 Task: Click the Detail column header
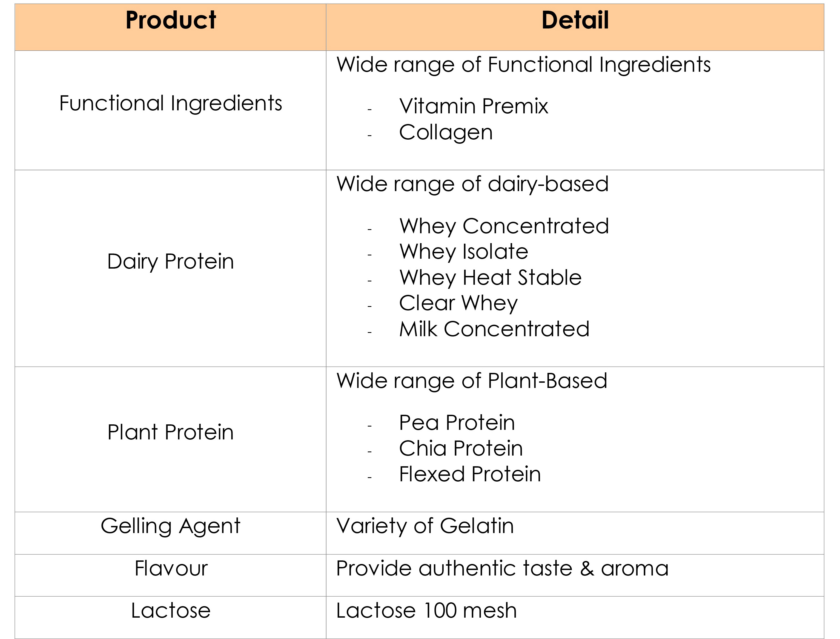coord(575,27)
